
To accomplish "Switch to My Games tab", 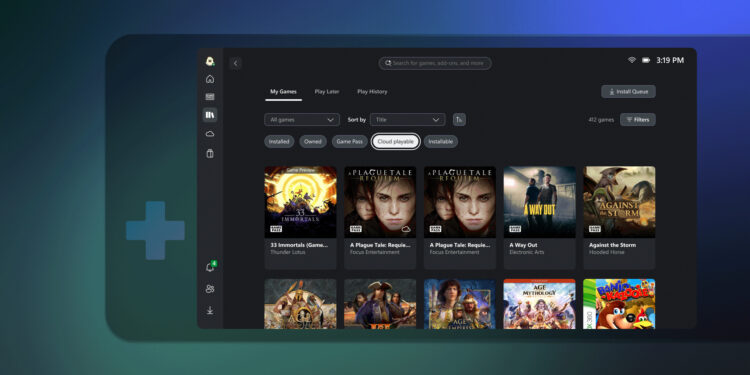I will (x=283, y=92).
